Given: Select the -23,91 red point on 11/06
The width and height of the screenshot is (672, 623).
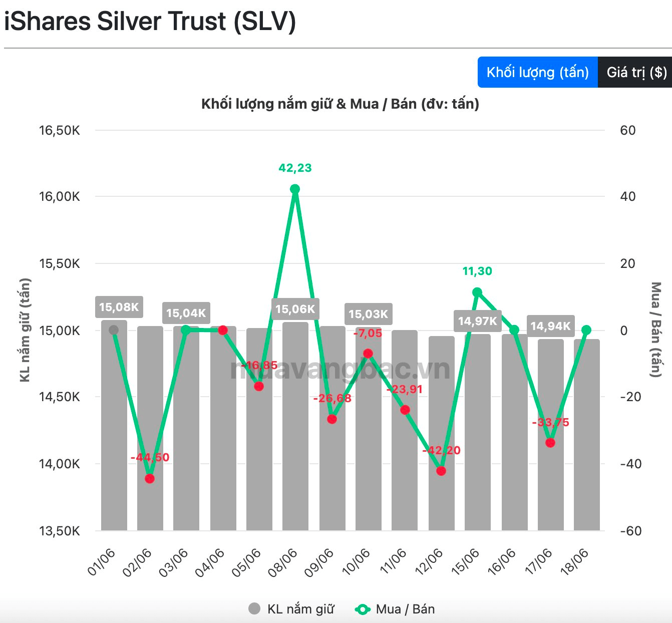Looking at the screenshot, I should [405, 410].
